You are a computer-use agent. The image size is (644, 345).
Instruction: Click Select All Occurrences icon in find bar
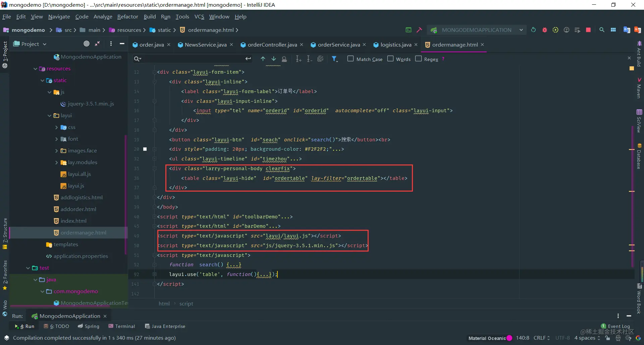(320, 59)
